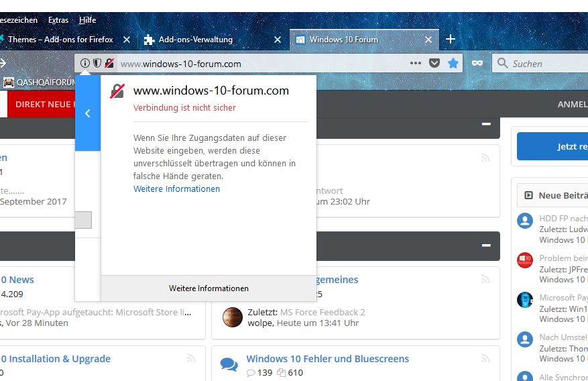588x381 pixels.
Task: Open the Allgemeines forum link
Action: pos(337,280)
